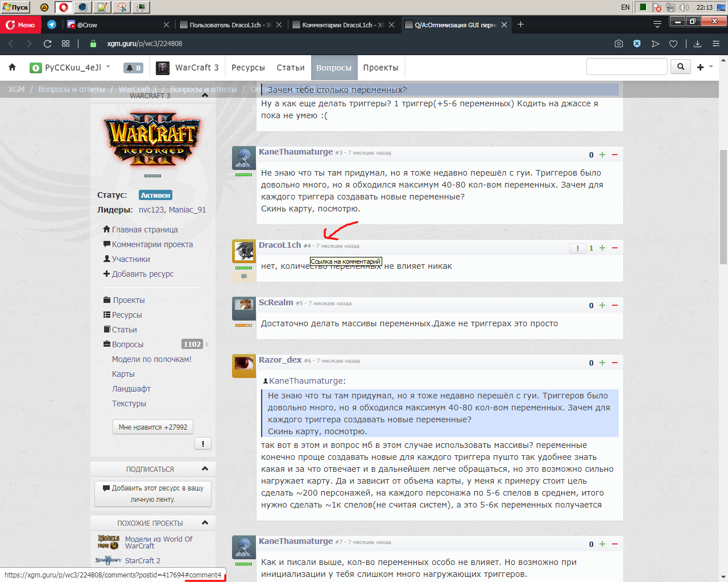
Task: Open РуССКuu_4eJl user dropdown
Action: (x=70, y=68)
